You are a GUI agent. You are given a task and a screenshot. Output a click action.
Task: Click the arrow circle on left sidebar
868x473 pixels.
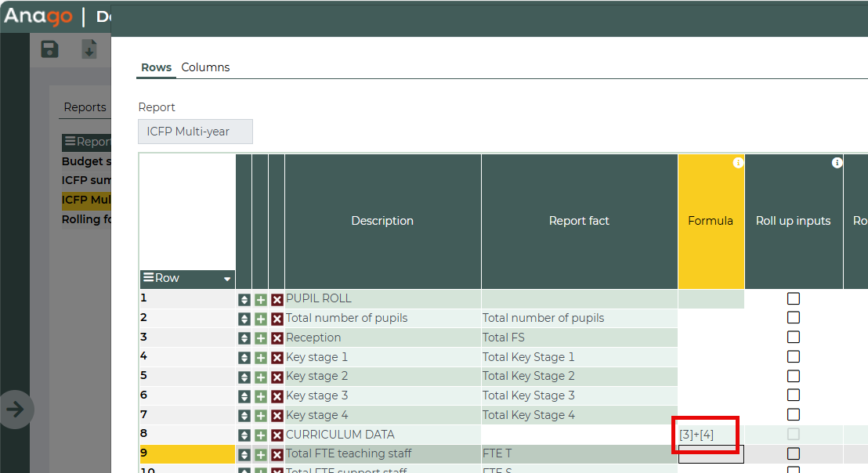pos(16,409)
